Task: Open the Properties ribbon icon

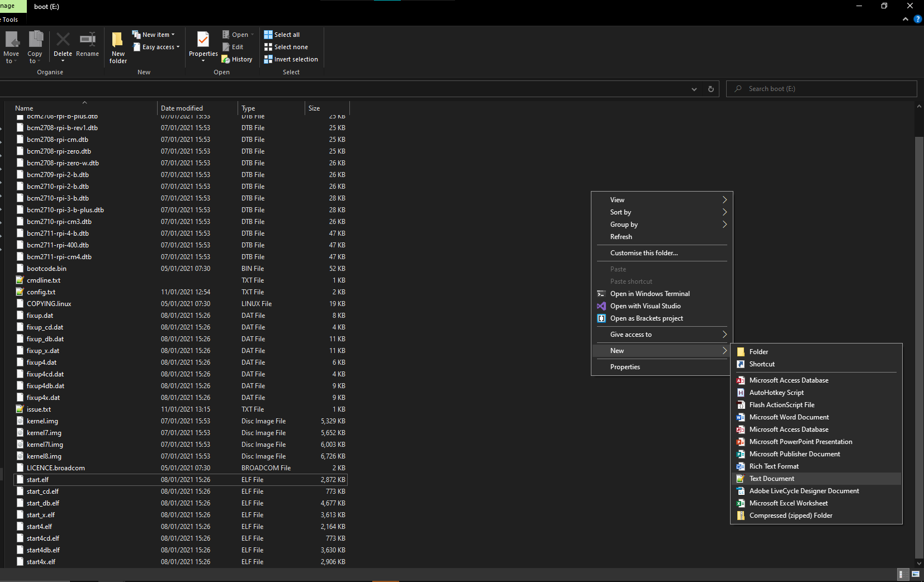Action: tap(203, 47)
